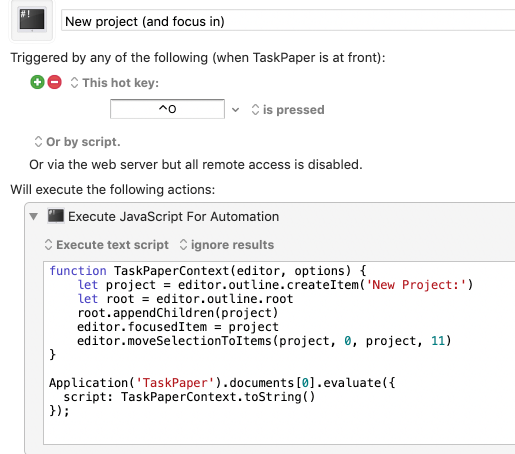Image resolution: width=515 pixels, height=454 pixels.
Task: Click the 'root.appendChildren(project)' code line
Action: [178, 313]
